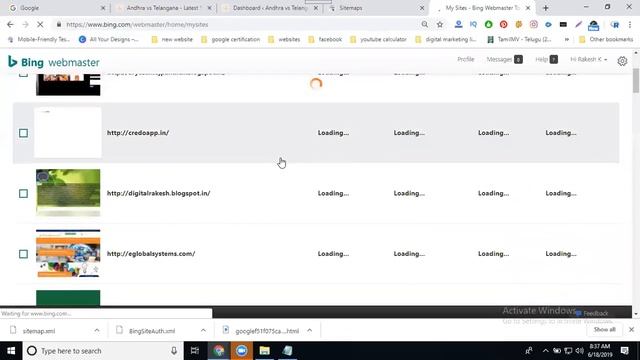Expand the googlef51f075ca html download options
This screenshot has width=640, height=360.
pos(310,331)
